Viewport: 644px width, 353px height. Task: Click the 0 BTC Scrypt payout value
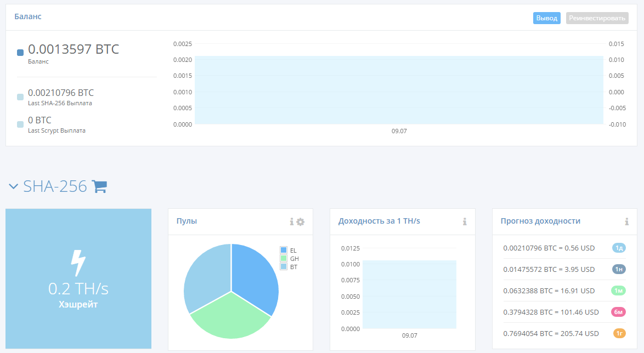(x=40, y=120)
